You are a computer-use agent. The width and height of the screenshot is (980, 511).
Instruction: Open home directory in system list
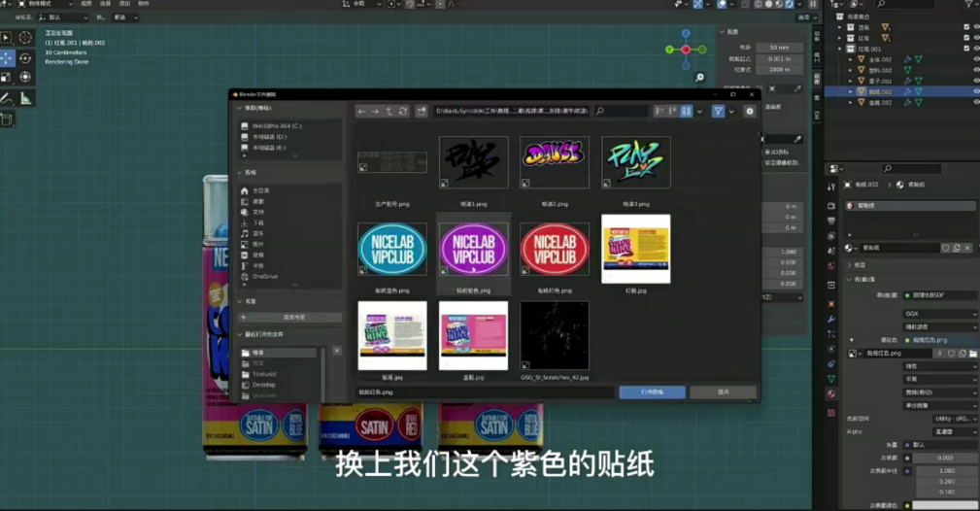coord(290,190)
